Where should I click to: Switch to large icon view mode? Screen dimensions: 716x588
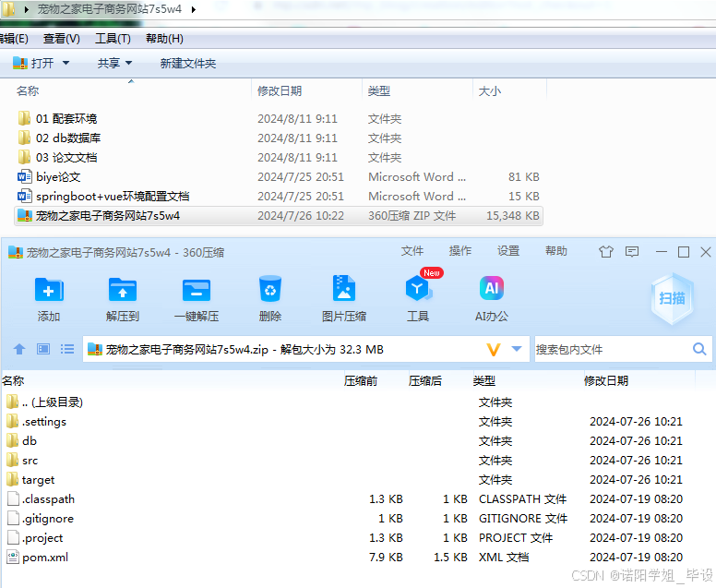click(x=43, y=349)
